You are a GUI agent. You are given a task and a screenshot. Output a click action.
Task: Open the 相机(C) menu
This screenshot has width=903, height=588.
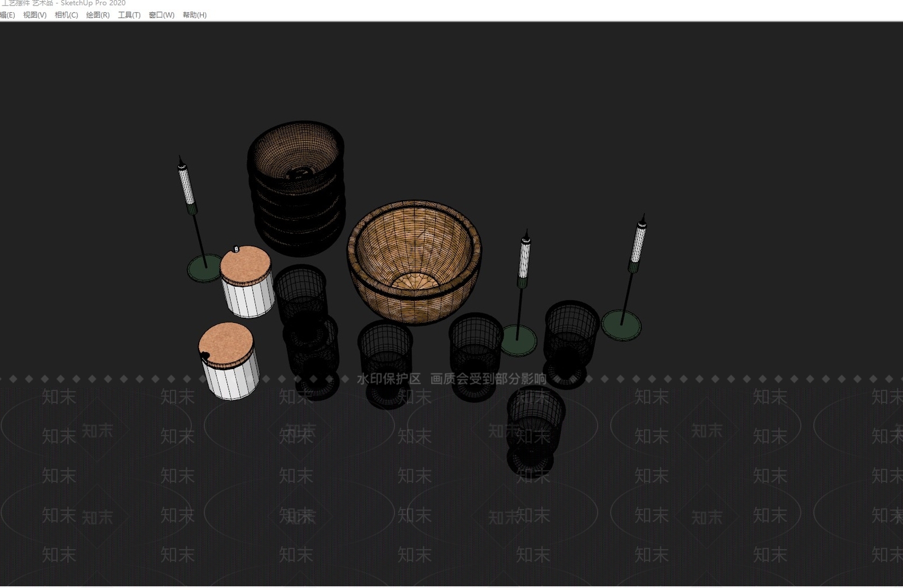[66, 15]
